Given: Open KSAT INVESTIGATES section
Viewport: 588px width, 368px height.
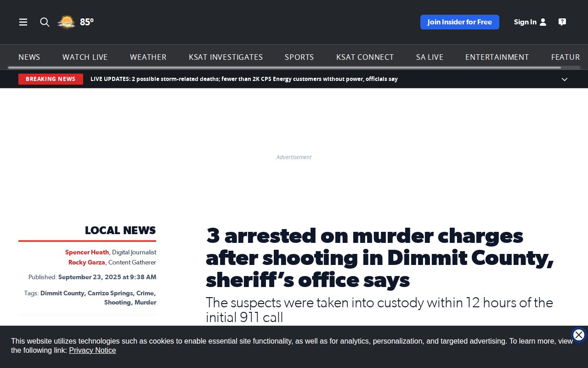Looking at the screenshot, I should point(226,57).
